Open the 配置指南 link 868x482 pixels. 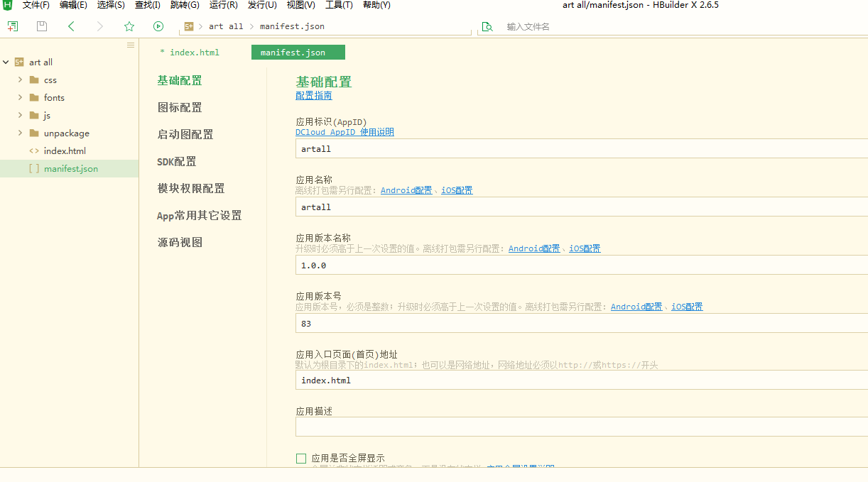click(x=313, y=95)
